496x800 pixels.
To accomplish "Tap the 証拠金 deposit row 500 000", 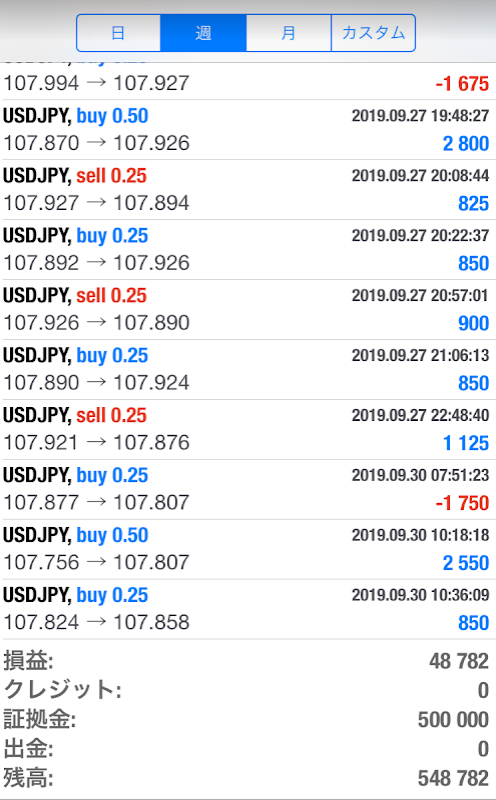I will 248,720.
